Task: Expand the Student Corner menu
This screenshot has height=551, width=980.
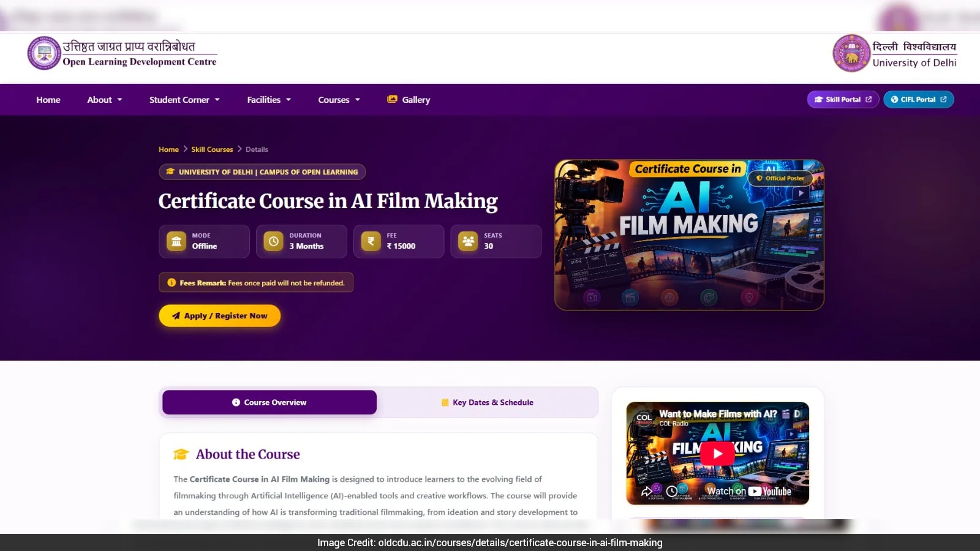Action: (184, 100)
